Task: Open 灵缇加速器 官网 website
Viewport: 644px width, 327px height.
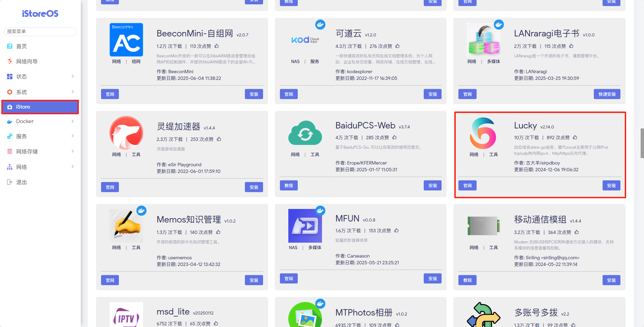Action: tap(110, 187)
